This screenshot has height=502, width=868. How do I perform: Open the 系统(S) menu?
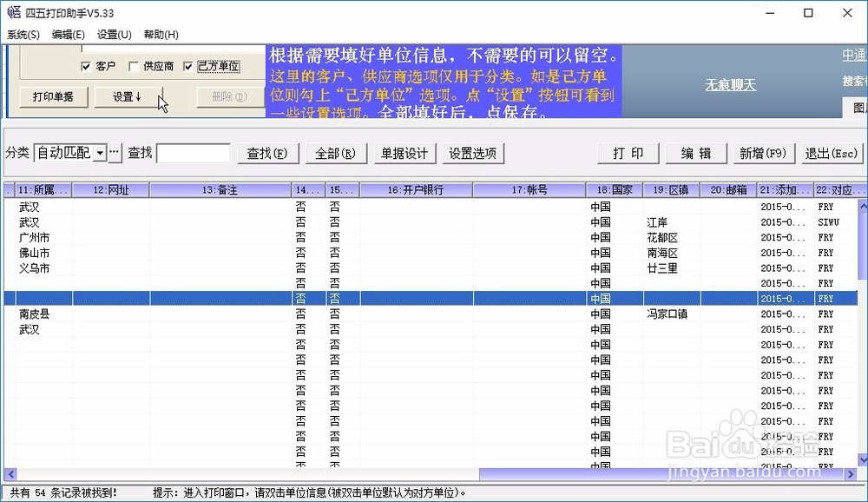pyautogui.click(x=23, y=34)
